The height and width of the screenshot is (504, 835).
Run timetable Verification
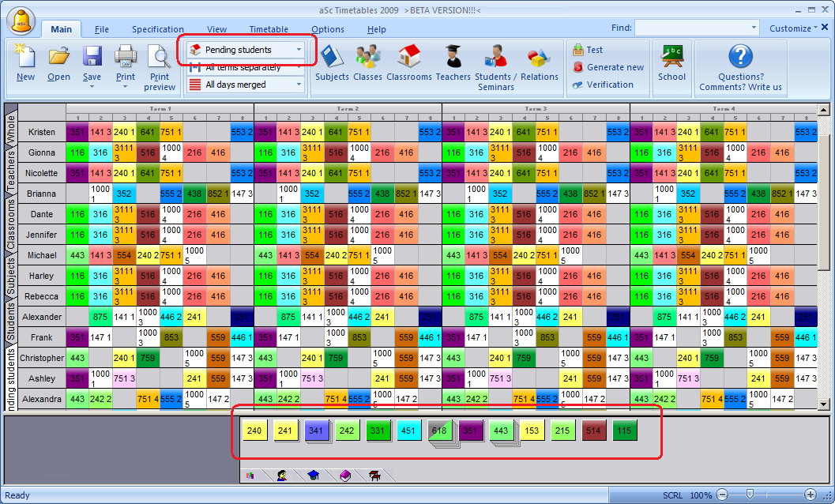[603, 85]
